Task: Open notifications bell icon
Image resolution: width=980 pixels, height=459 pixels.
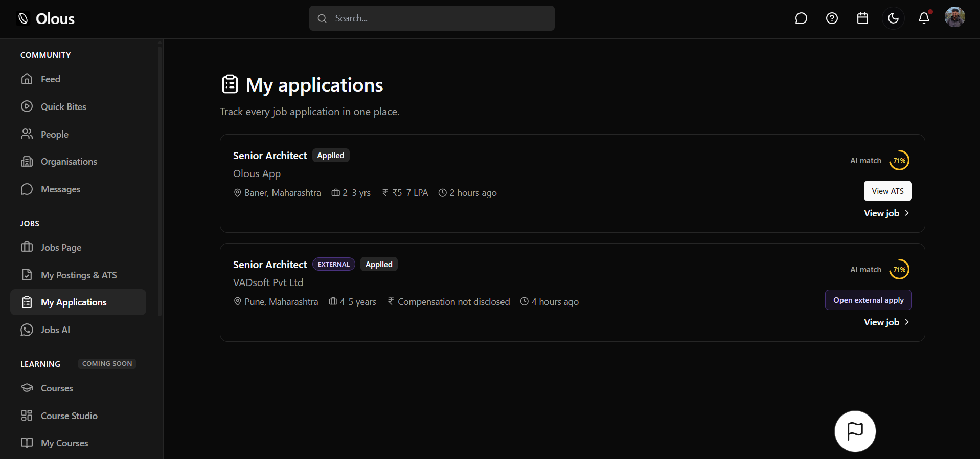Action: (924, 18)
